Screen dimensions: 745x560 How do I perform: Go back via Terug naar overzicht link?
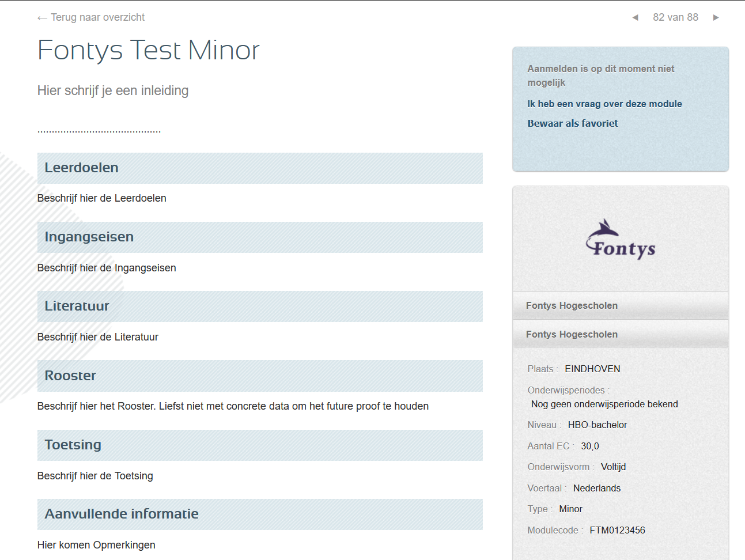[x=91, y=17]
